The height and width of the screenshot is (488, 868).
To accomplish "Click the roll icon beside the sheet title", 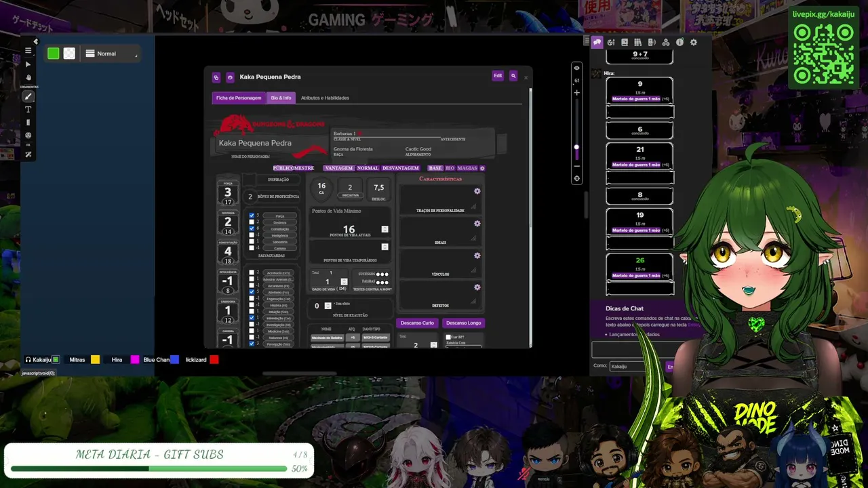I will 230,77.
